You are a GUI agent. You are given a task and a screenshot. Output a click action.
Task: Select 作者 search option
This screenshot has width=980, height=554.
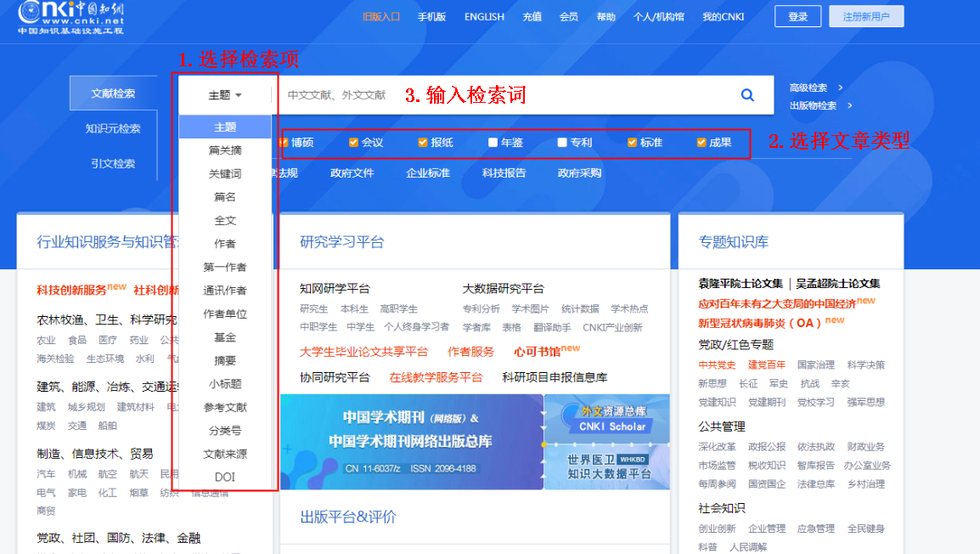pos(225,244)
